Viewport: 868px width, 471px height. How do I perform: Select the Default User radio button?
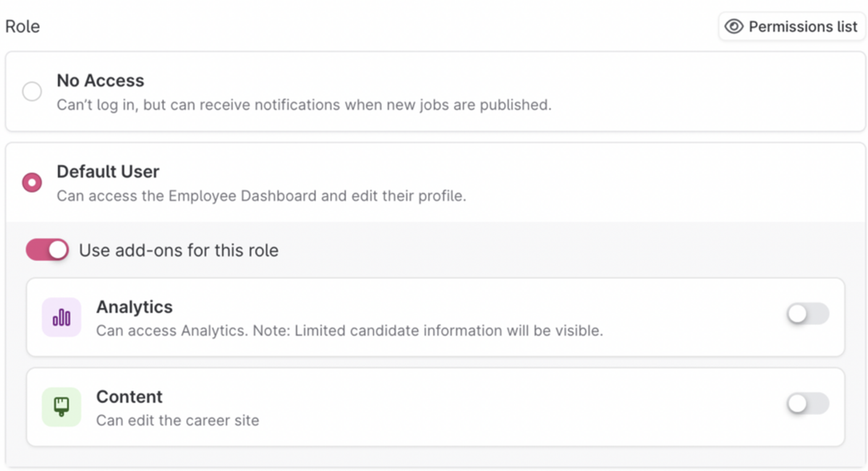click(x=32, y=182)
